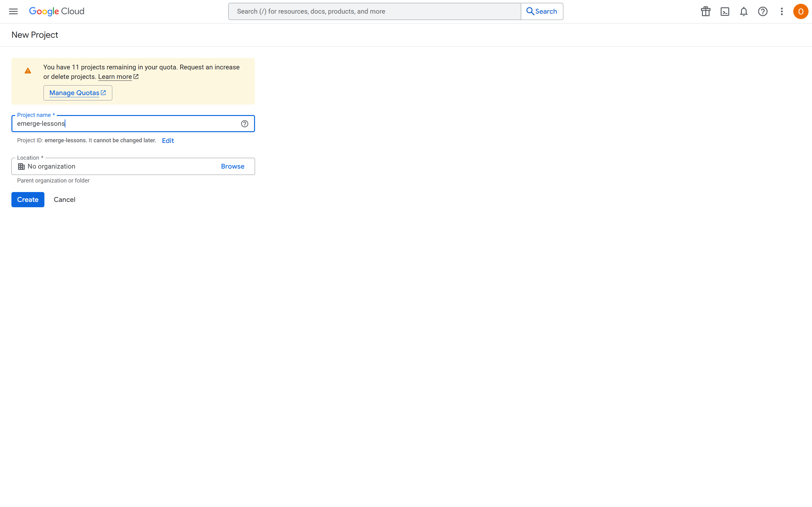Click the Google Cloud logo
Screen dimensions: 812x507
56,11
